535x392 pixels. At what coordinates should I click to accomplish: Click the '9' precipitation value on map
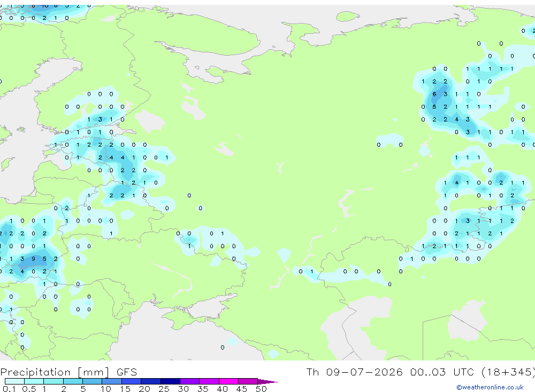(x=33, y=259)
